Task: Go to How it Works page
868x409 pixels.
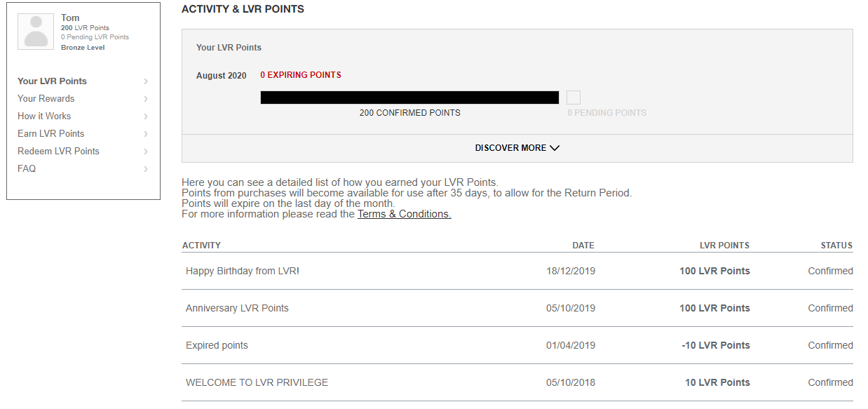Action: click(x=44, y=116)
